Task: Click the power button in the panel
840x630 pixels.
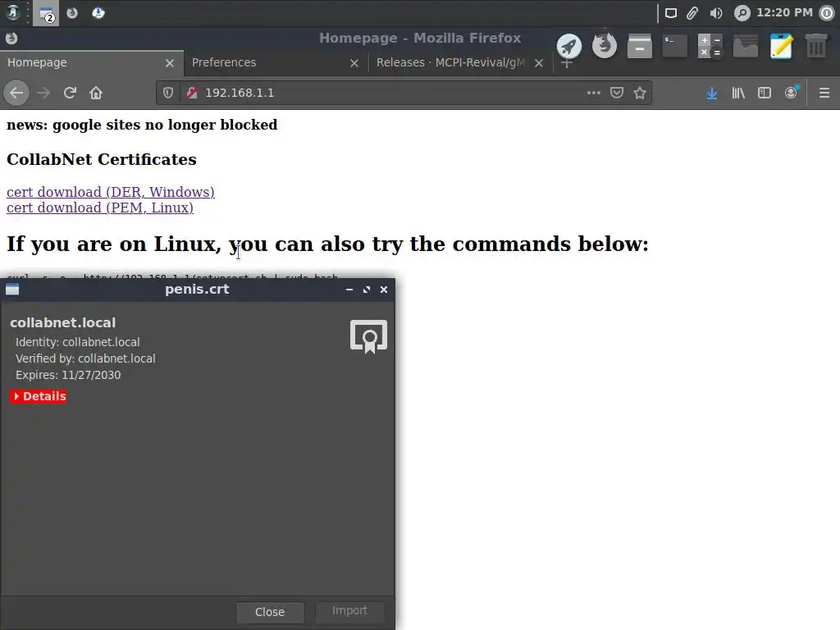Action: tap(827, 13)
